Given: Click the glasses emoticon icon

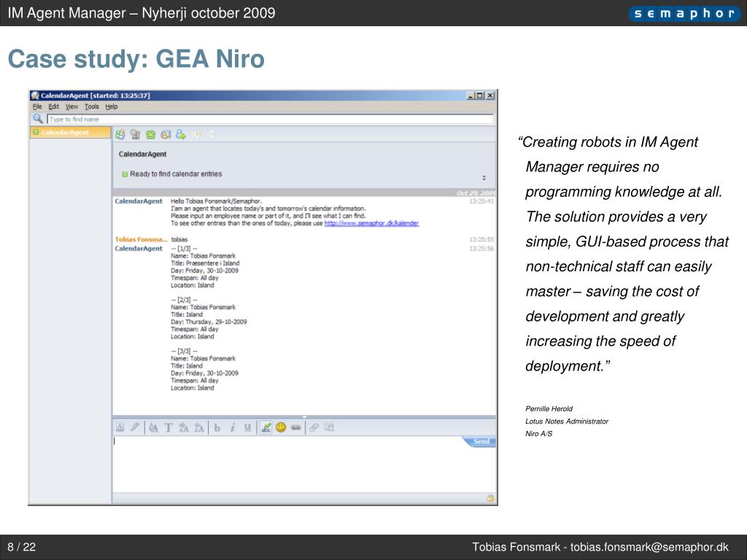Looking at the screenshot, I should click(296, 427).
